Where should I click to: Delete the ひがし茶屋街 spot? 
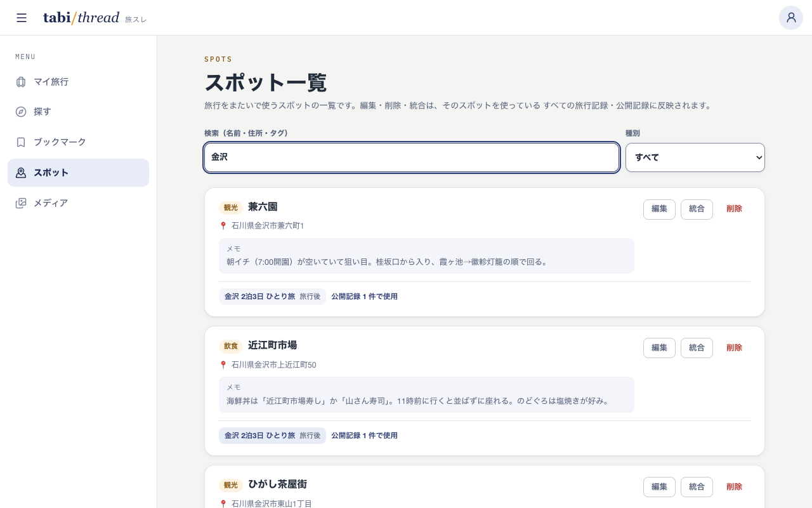click(x=734, y=487)
